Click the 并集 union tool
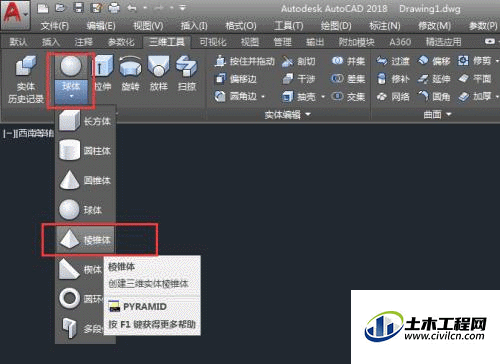This screenshot has width=500, height=364. 348,61
